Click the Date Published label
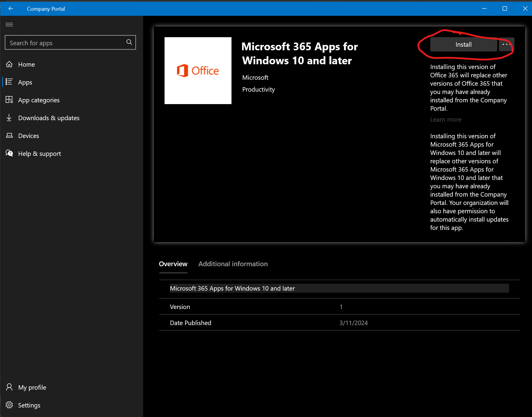 pyautogui.click(x=190, y=323)
